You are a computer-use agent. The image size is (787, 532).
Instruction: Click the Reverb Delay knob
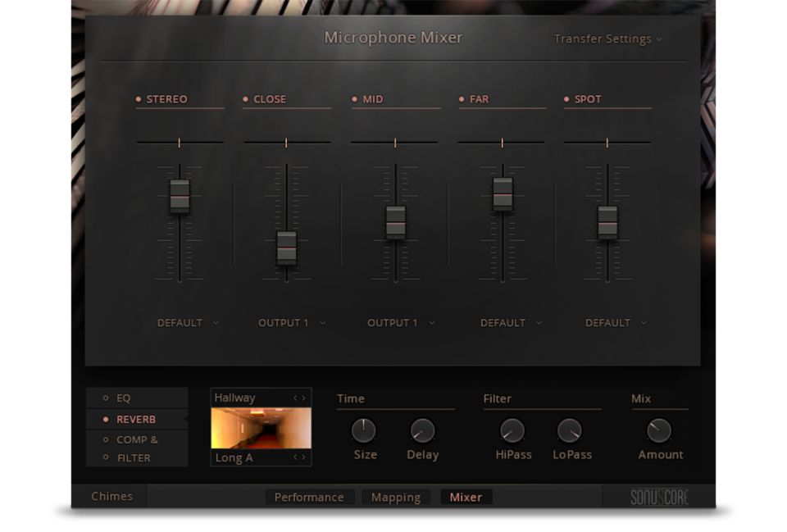click(x=422, y=430)
